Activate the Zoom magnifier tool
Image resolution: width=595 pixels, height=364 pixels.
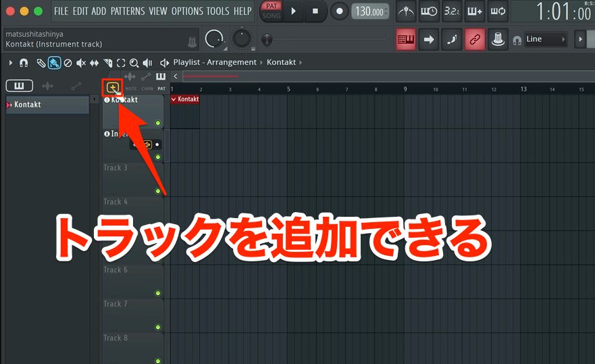click(x=134, y=63)
